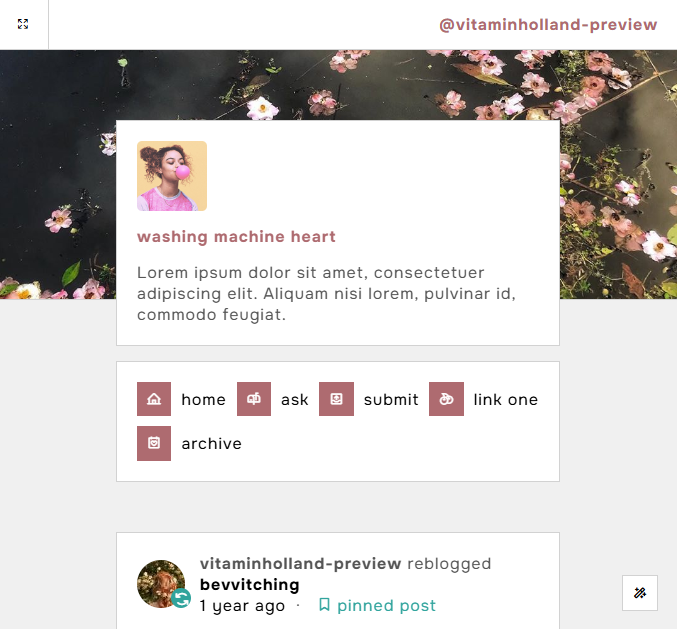Click the magic wand customize button
Screen dimensions: 677x629
pos(640,593)
